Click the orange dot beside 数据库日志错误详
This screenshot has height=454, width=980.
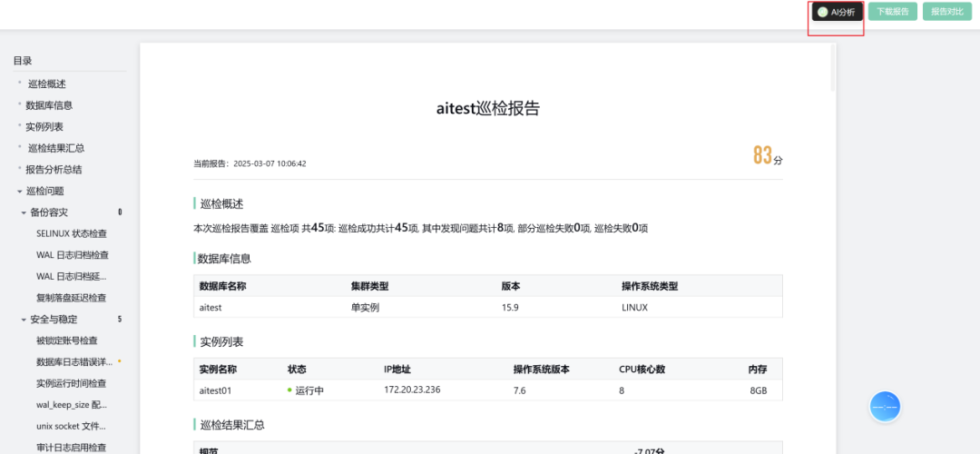click(119, 361)
